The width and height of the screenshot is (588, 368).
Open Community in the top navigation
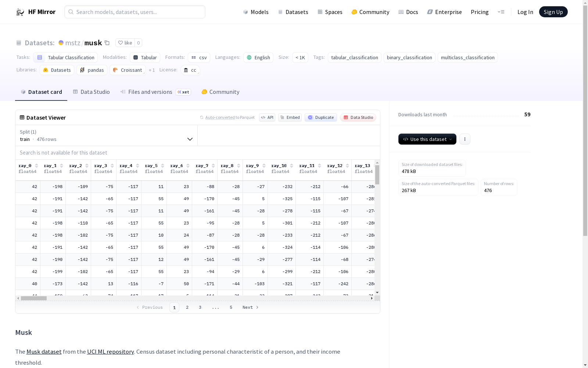point(370,12)
